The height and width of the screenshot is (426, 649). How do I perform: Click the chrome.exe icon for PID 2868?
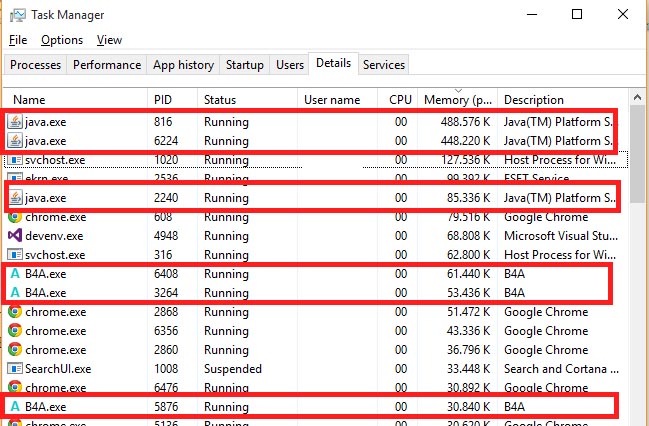click(x=15, y=312)
